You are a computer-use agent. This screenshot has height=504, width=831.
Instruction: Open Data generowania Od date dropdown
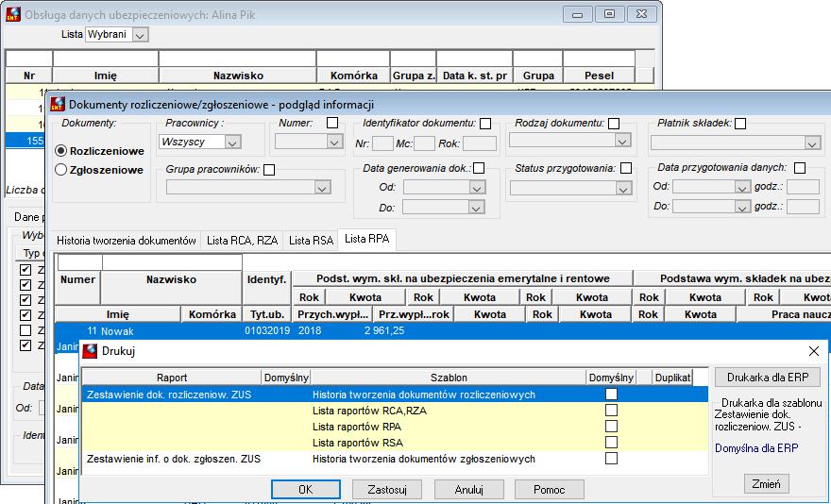[x=477, y=188]
